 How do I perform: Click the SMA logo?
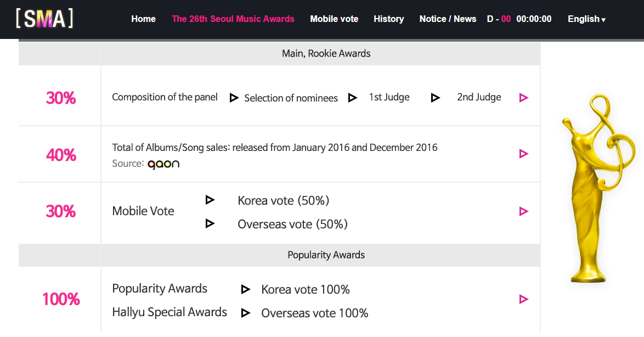[44, 18]
